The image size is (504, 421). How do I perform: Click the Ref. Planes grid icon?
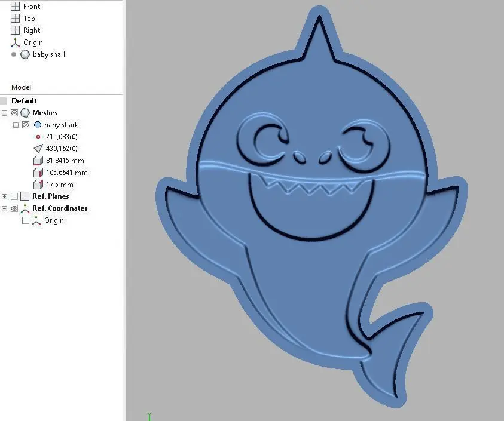[25, 196]
